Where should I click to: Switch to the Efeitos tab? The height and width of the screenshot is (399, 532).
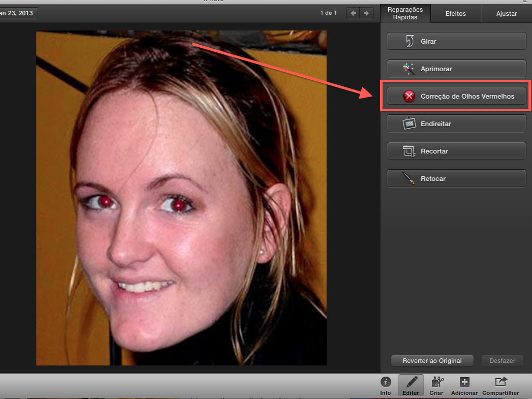pyautogui.click(x=455, y=14)
